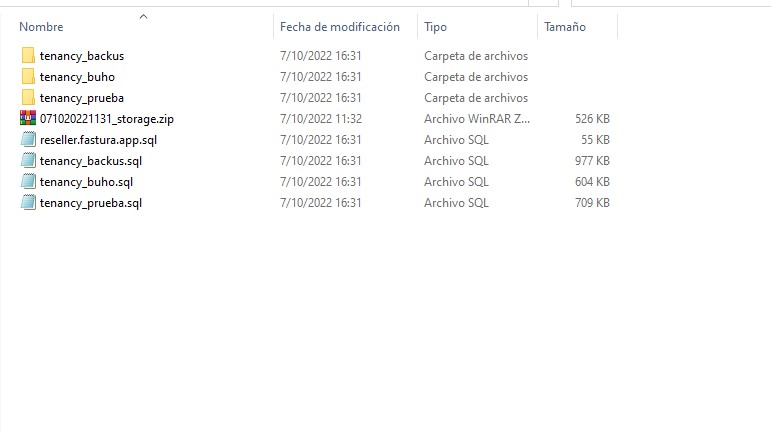Sort files by the Tipo column
The height and width of the screenshot is (431, 771).
[x=436, y=27]
